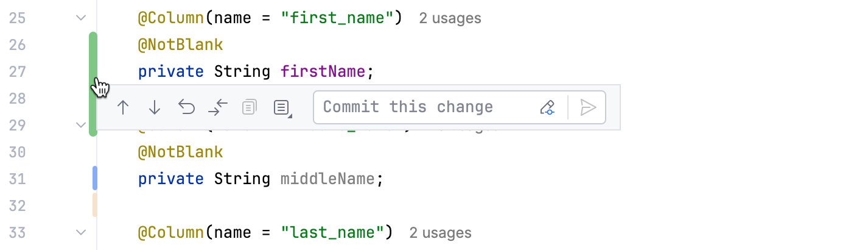Click the copy icon in change toolbar
This screenshot has width=868, height=250.
tap(249, 108)
